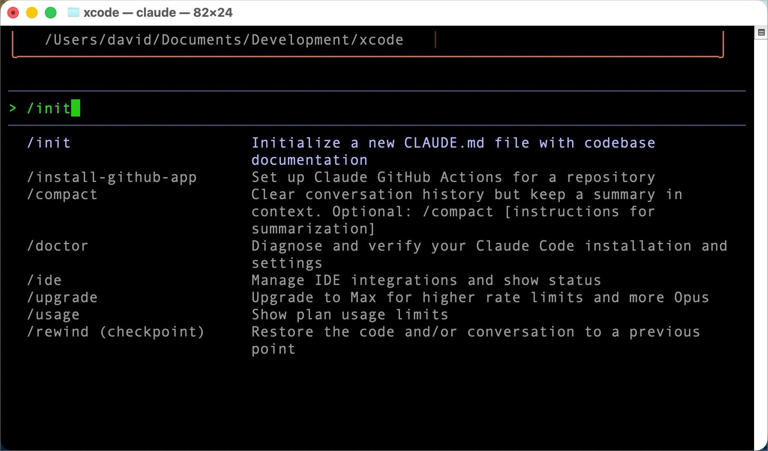Choose the /upgrade command entry
The image size is (768, 451).
pos(62,297)
